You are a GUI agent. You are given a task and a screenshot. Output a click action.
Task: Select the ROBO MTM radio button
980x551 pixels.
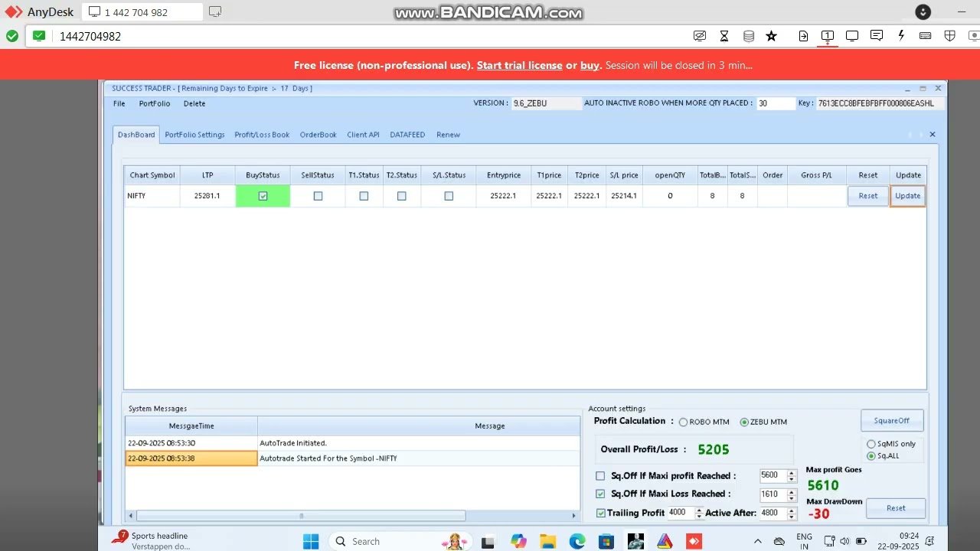[x=684, y=422]
